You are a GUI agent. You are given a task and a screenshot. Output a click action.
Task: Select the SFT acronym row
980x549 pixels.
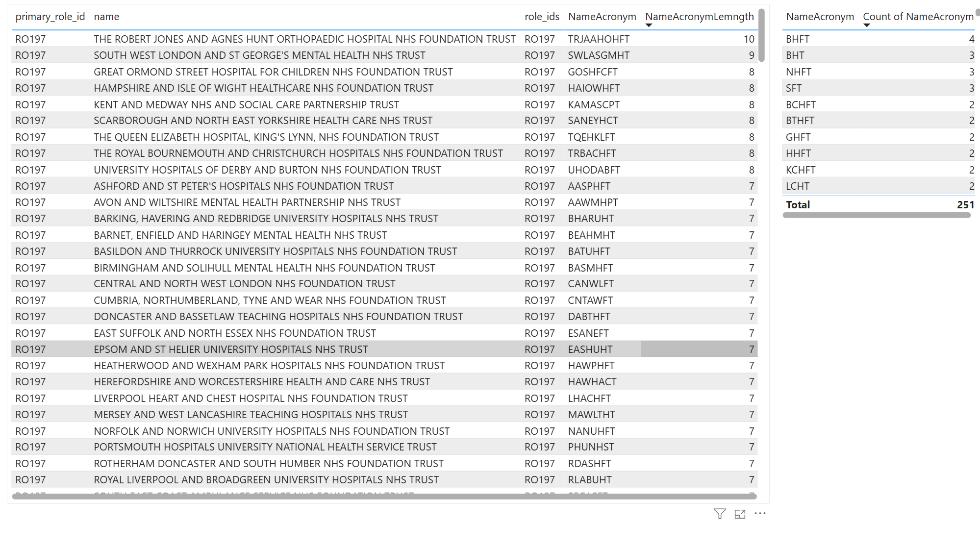tap(879, 88)
